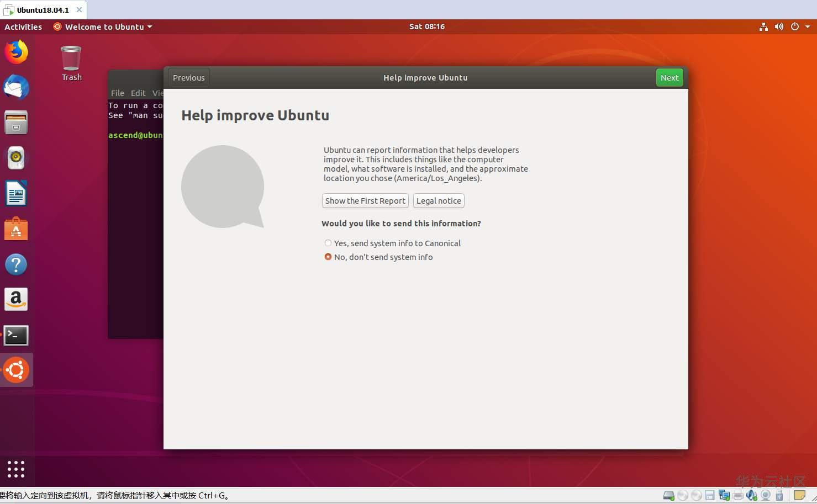
Task: Click the VMware hard disk status icon
Action: pos(669,496)
